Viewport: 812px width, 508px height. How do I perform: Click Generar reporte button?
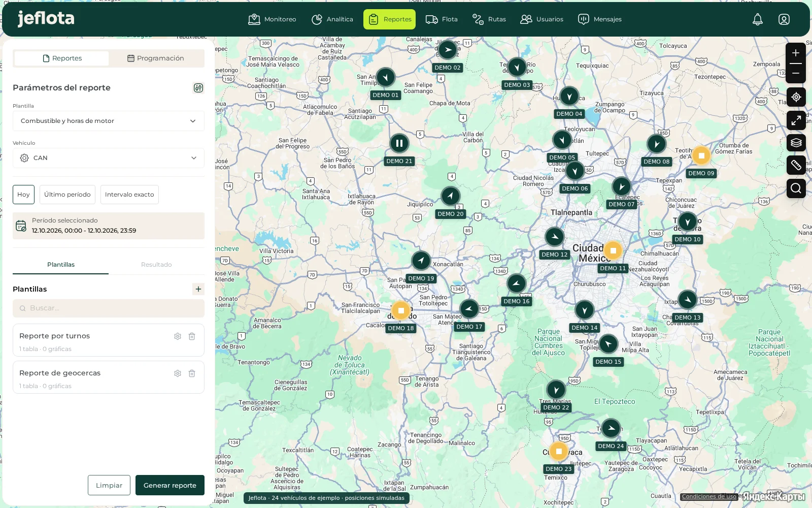click(170, 485)
